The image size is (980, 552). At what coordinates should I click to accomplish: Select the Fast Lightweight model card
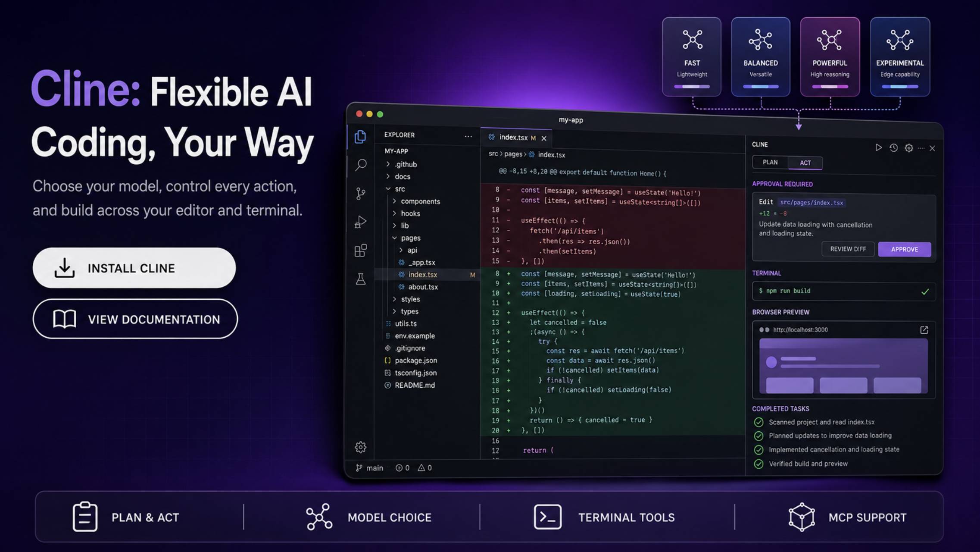click(692, 56)
